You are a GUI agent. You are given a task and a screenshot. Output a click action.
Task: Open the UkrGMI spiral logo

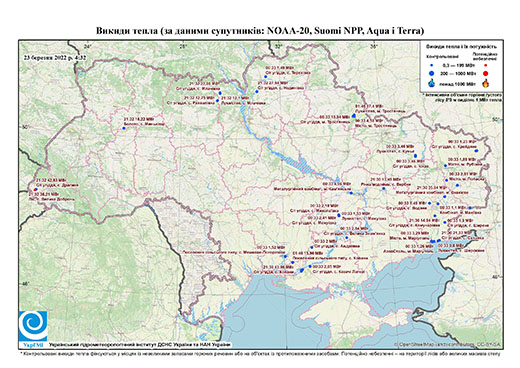click(x=33, y=326)
